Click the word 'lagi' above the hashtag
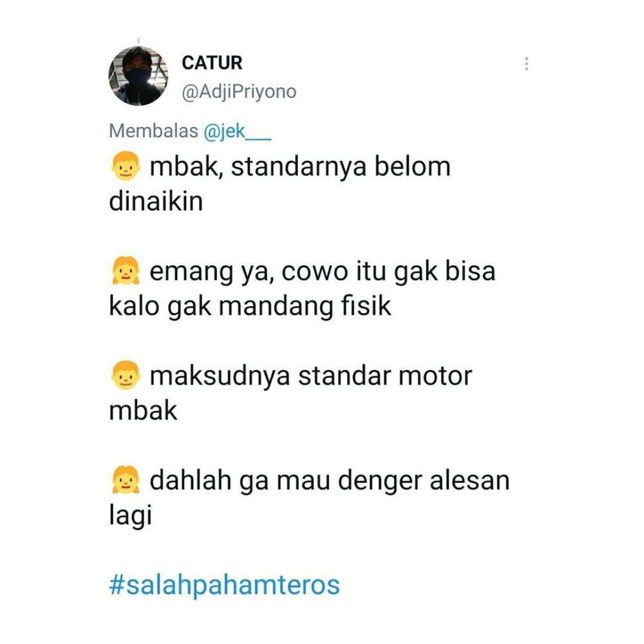The height and width of the screenshot is (644, 644). point(131,516)
